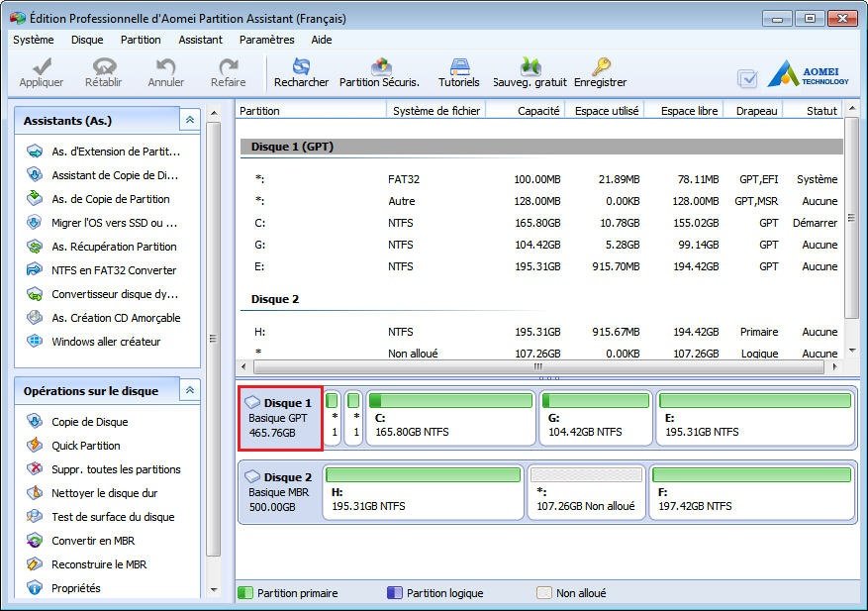Click the Disque 1 (GPT) list header
The width and height of the screenshot is (868, 611).
pos(541,147)
